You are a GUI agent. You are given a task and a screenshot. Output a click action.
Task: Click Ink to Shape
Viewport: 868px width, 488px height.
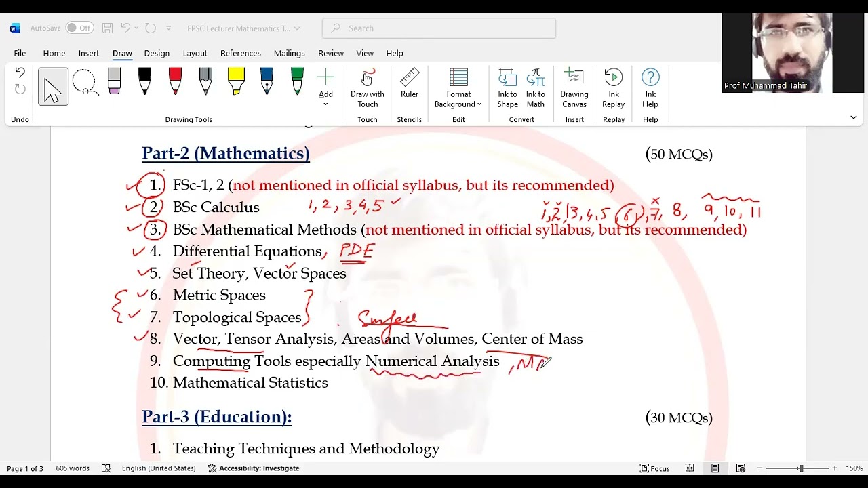click(507, 88)
